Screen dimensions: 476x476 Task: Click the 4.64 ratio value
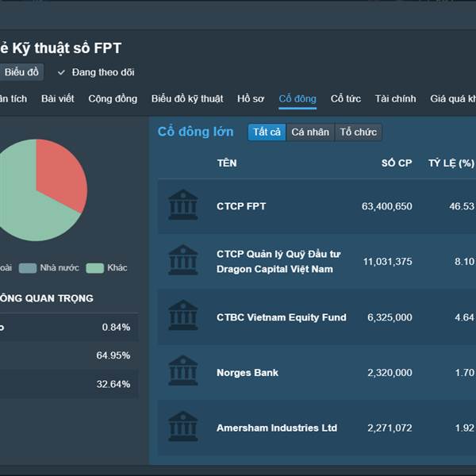tap(464, 317)
